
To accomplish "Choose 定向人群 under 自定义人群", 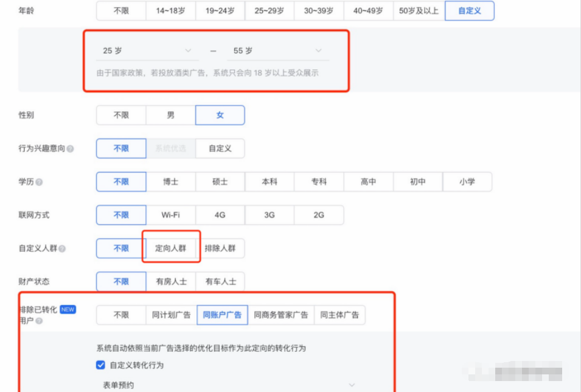I will pyautogui.click(x=171, y=248).
